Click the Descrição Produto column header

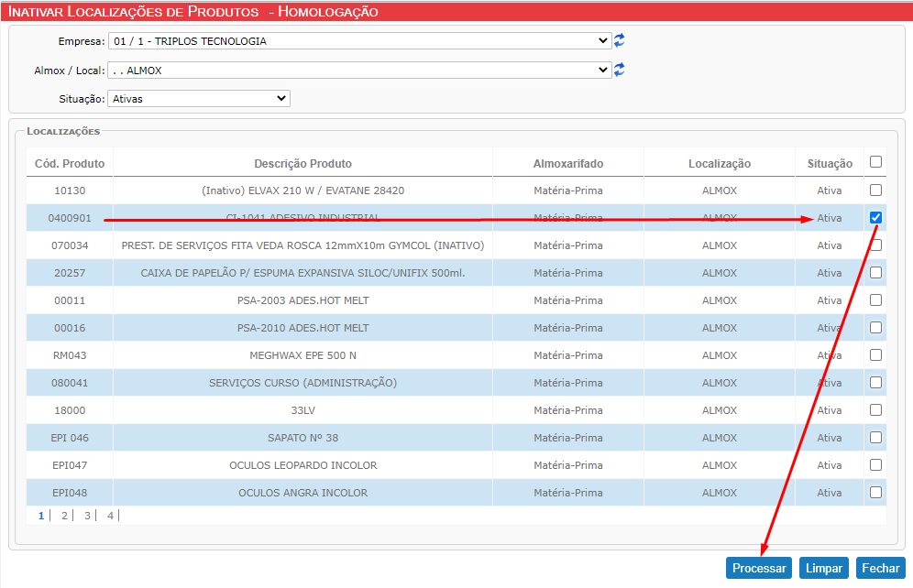click(x=302, y=163)
